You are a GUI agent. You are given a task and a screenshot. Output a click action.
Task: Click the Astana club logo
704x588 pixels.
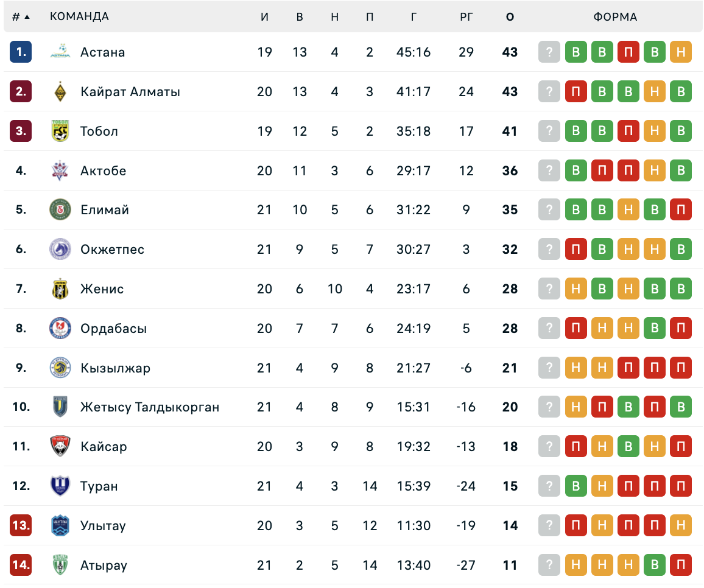tap(60, 52)
